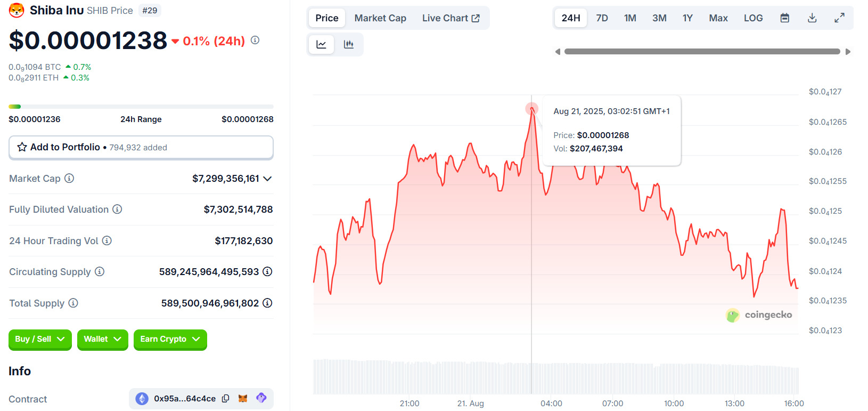The image size is (868, 411).
Task: Click right arrow of chart range scrollbar
Action: [x=848, y=52]
